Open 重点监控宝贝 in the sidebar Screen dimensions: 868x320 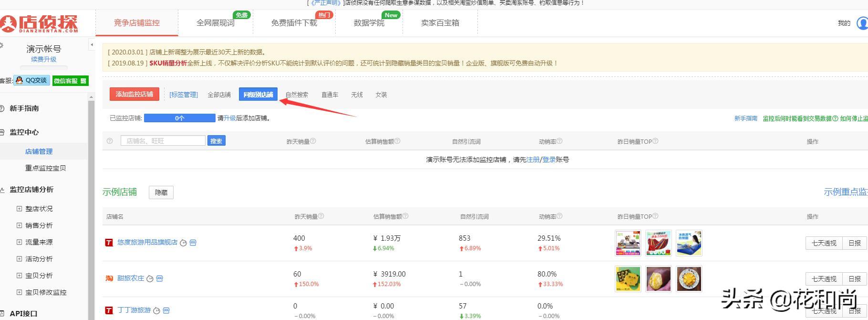pyautogui.click(x=46, y=168)
